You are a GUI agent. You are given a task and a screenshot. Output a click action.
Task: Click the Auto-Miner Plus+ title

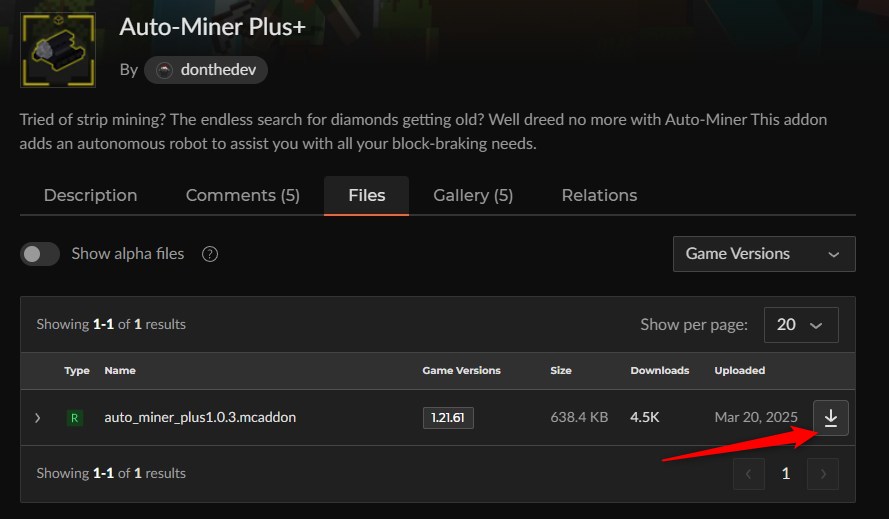[x=213, y=27]
